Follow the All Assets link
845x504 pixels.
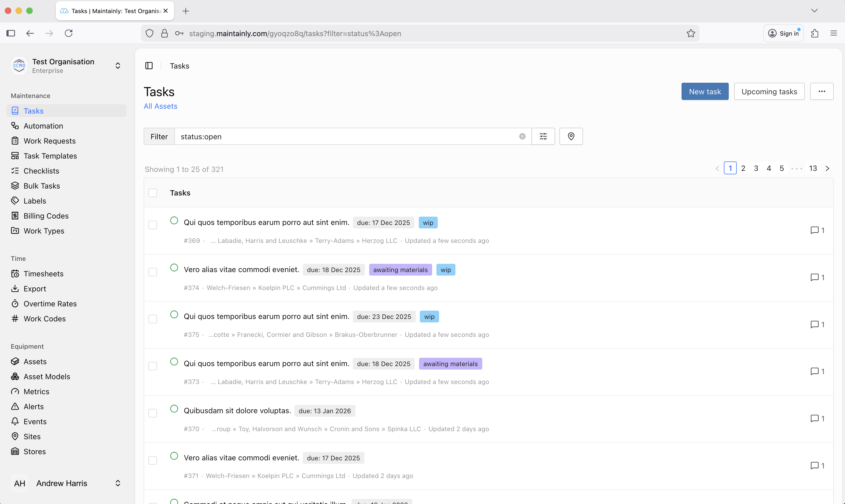tap(160, 106)
